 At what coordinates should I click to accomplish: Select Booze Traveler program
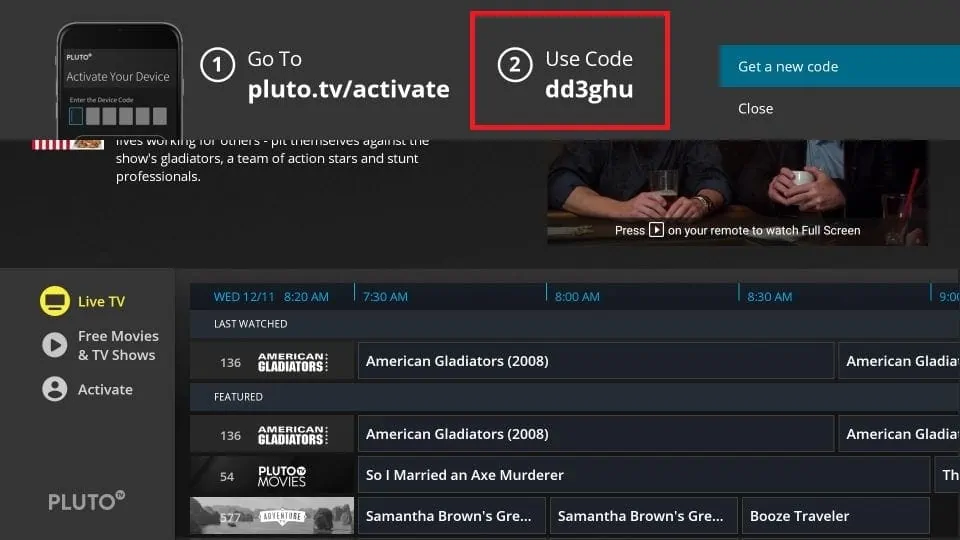click(836, 516)
